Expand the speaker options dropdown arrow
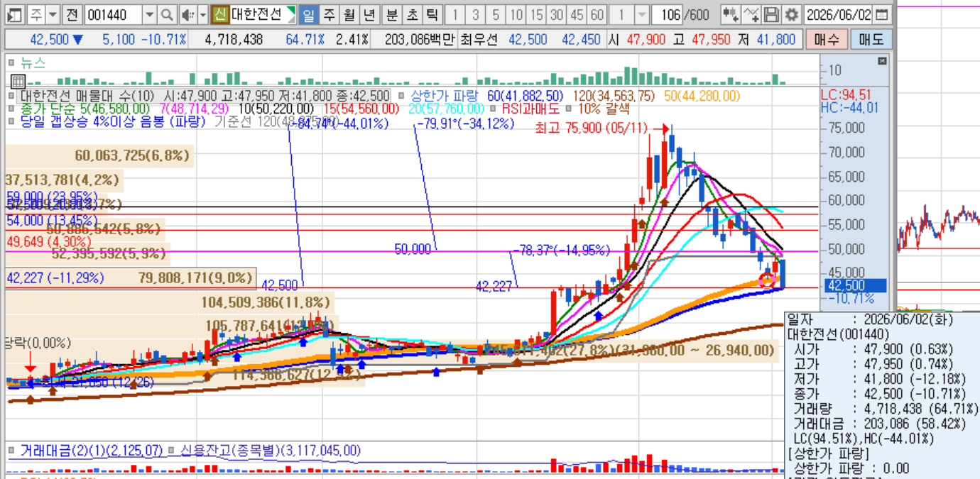Screen dimensions: 980x479 point(203,14)
